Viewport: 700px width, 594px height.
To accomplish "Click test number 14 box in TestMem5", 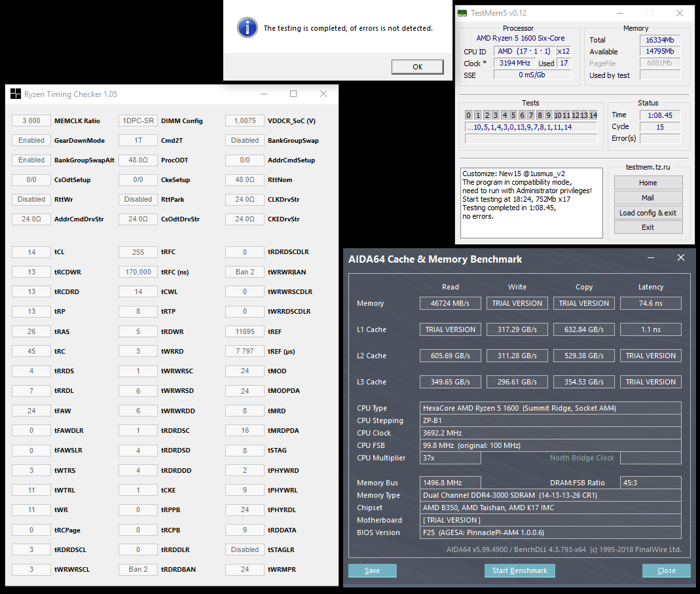I will pyautogui.click(x=593, y=115).
